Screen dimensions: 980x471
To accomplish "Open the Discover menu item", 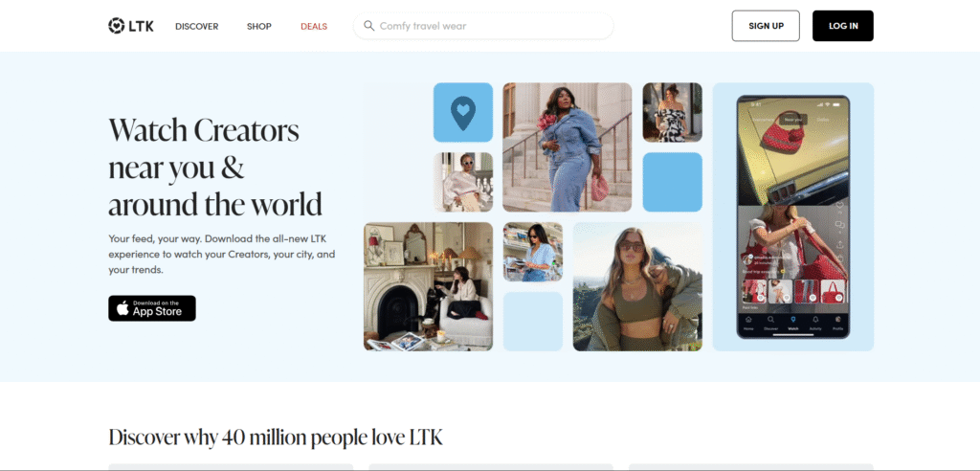I will click(197, 26).
